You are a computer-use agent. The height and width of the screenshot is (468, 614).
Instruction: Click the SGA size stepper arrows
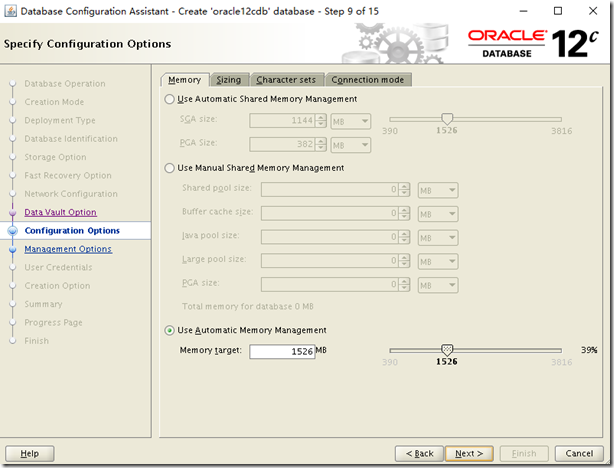(x=321, y=121)
